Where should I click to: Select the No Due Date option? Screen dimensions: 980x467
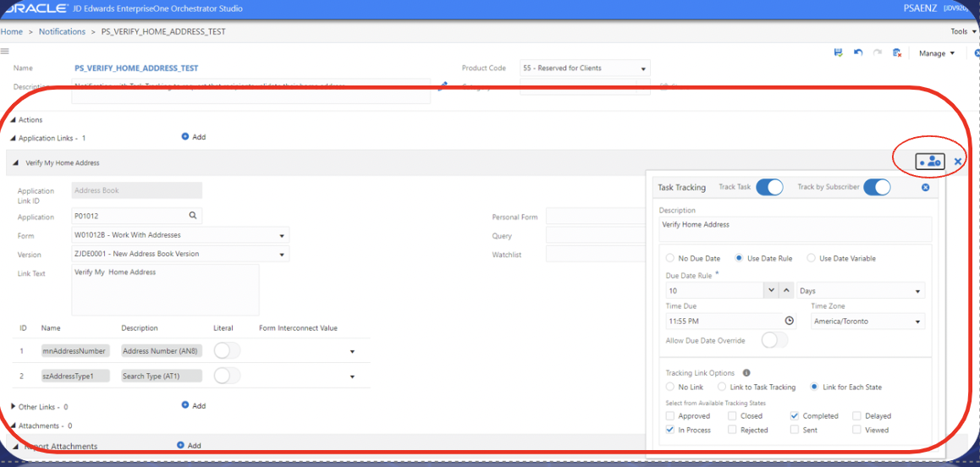point(670,258)
